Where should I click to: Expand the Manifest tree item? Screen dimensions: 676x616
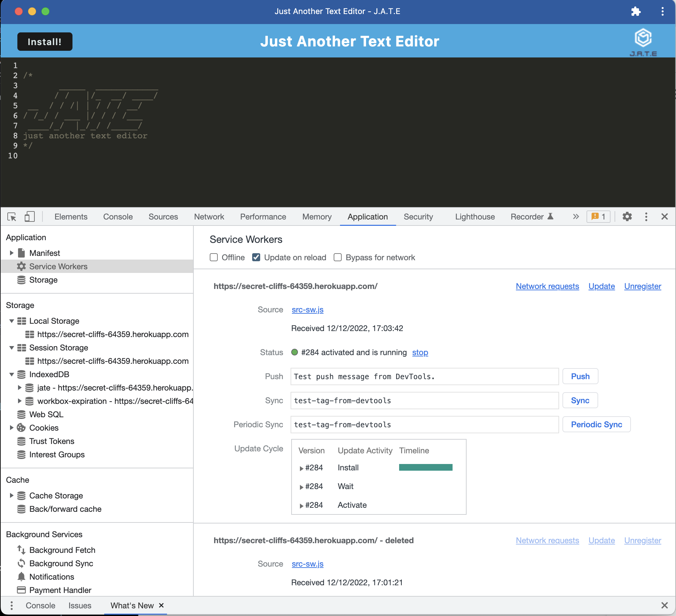[11, 253]
